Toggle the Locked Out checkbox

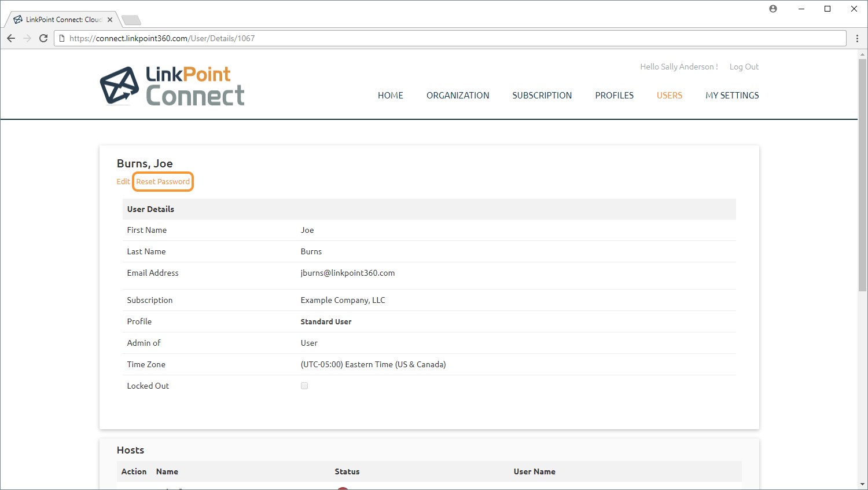point(304,386)
